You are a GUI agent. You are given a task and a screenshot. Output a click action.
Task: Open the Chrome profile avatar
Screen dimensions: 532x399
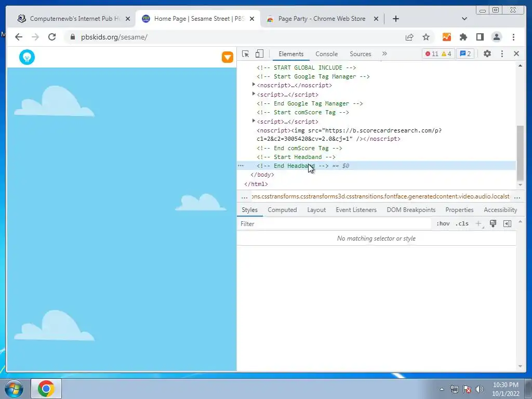496,37
